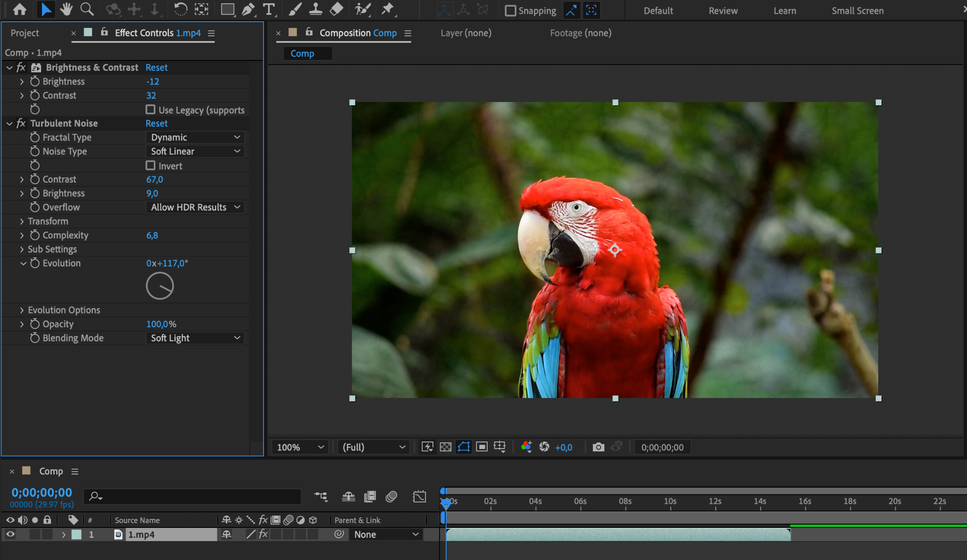
Task: Switch to the Review workspace
Action: tap(723, 10)
